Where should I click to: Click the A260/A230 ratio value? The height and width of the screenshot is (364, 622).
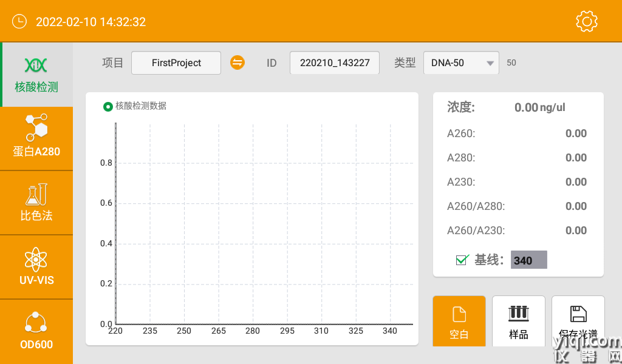(x=576, y=231)
